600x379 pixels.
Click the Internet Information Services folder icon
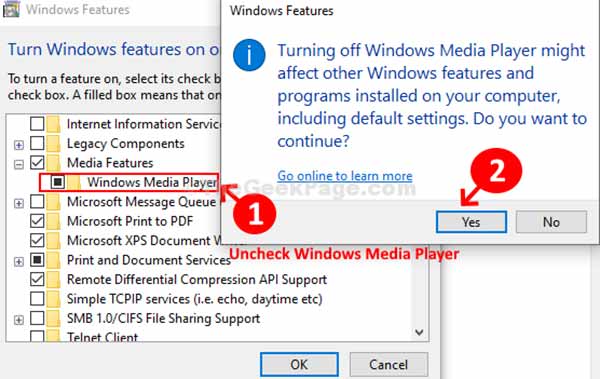(x=54, y=124)
